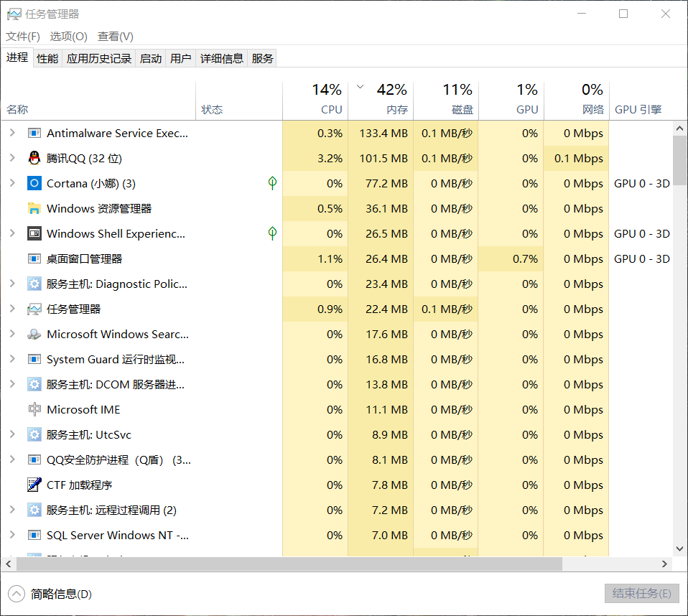
Task: Click the 桌面窗口管理器 process icon
Action: [34, 259]
